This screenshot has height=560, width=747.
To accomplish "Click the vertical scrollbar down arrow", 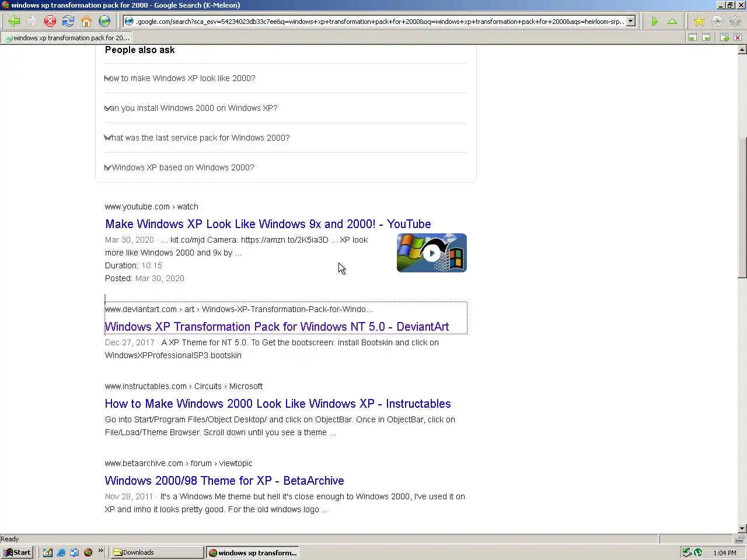I will [x=742, y=528].
